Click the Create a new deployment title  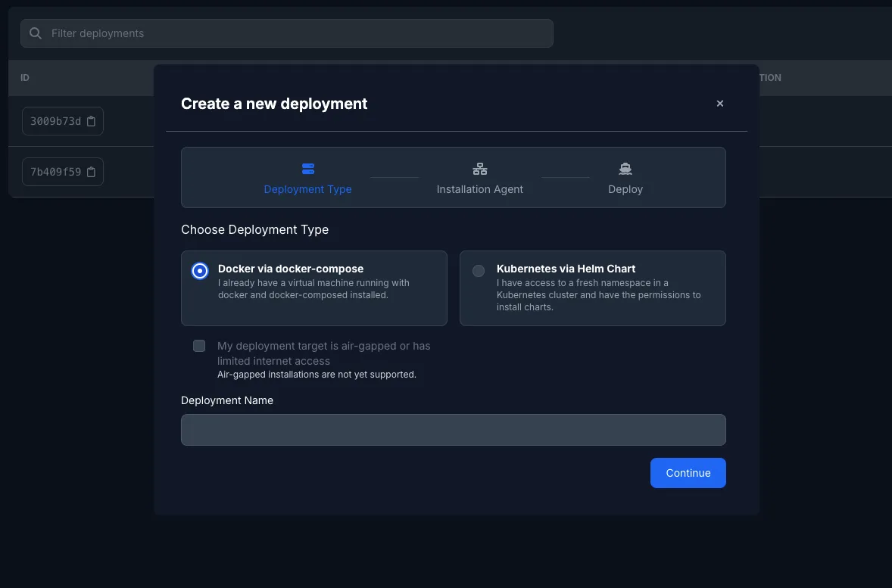[x=274, y=104]
